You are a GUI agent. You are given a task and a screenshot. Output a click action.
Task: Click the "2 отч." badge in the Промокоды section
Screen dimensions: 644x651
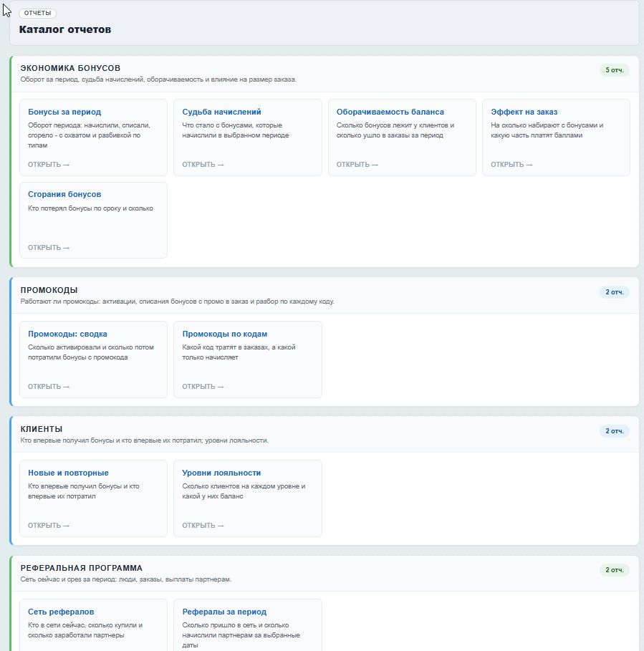[x=614, y=292]
